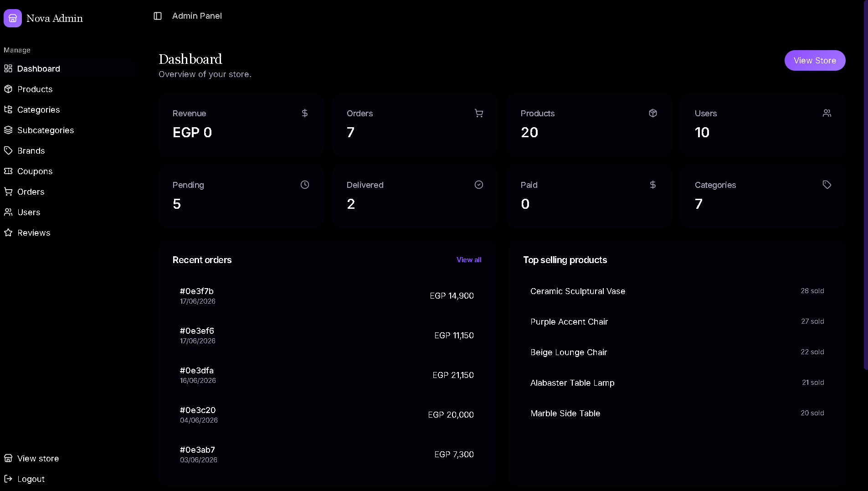Click the Orders cart icon in sidebar
Screen dimensions: 868x491
pos(8,191)
